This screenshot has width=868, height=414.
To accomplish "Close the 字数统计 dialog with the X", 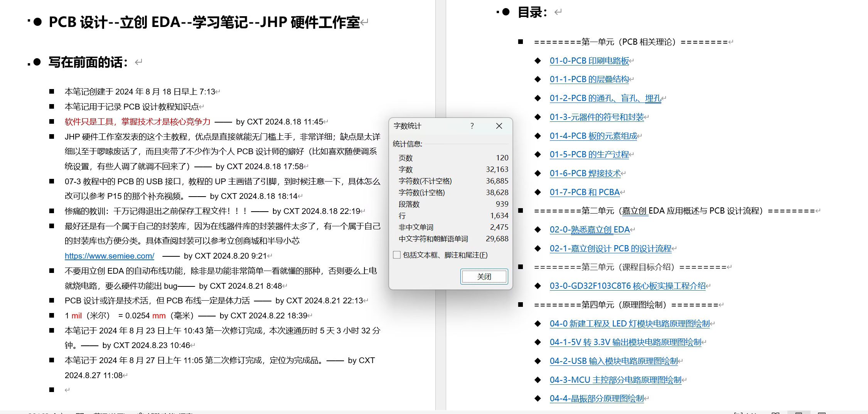I will click(x=499, y=126).
